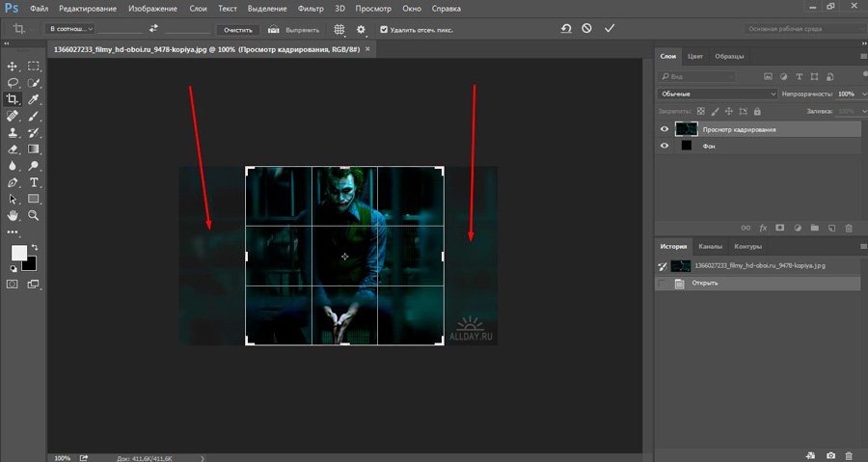The image size is (868, 462).
Task: Toggle pixel layers filter
Action: tap(769, 77)
